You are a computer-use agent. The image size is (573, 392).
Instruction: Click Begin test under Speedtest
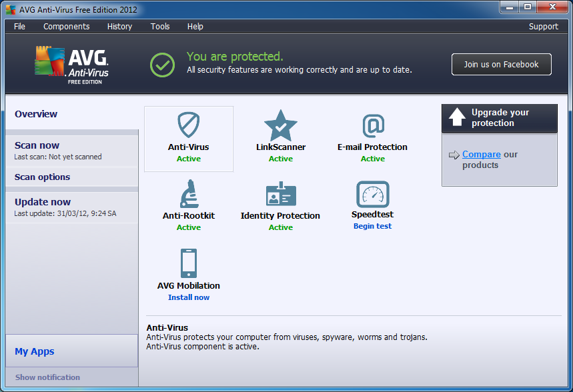372,226
